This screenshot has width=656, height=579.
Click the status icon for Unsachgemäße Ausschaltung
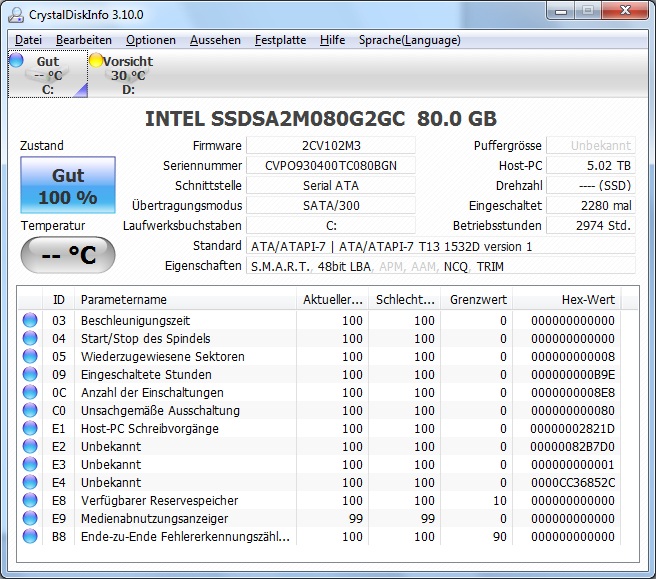coord(30,410)
